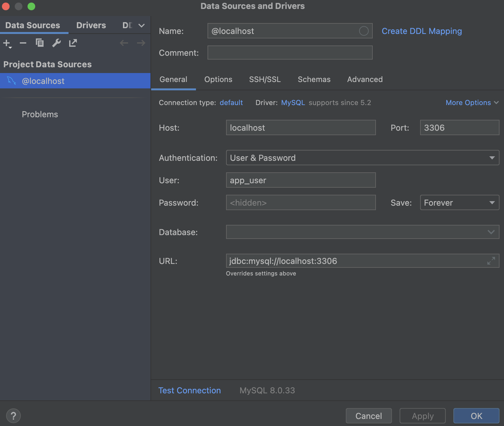Select the @localhost data source in list
This screenshot has width=504, height=426.
pos(75,81)
